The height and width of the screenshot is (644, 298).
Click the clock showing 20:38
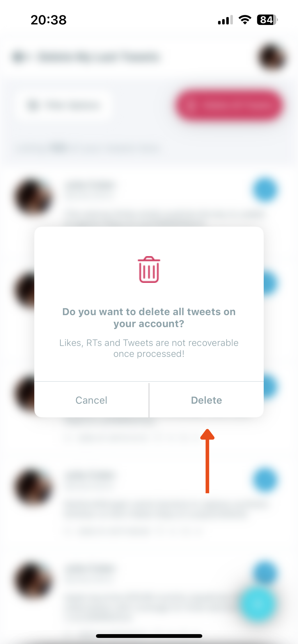click(48, 20)
